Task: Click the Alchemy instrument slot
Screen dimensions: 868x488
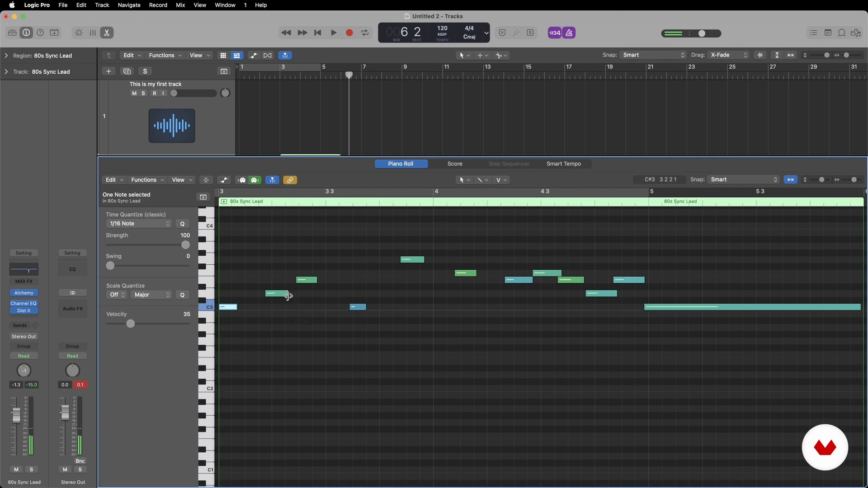Action: (x=24, y=293)
